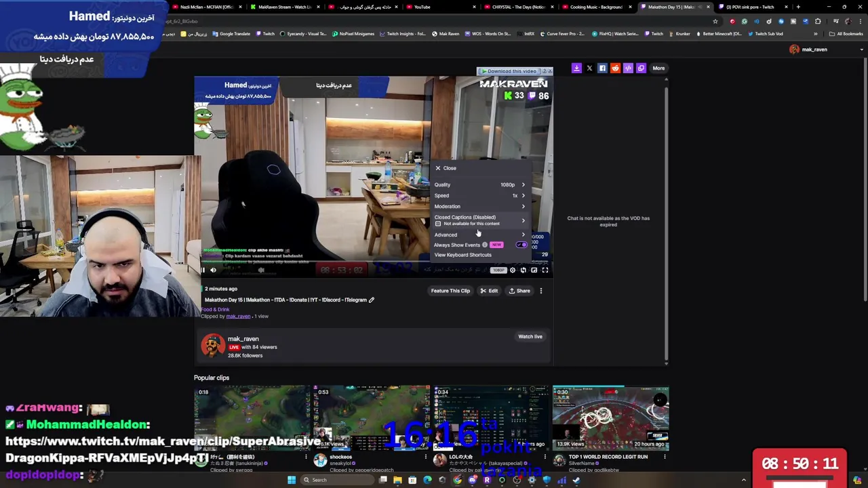868x488 pixels.
Task: Open Google Translate bookmark
Action: tap(231, 34)
